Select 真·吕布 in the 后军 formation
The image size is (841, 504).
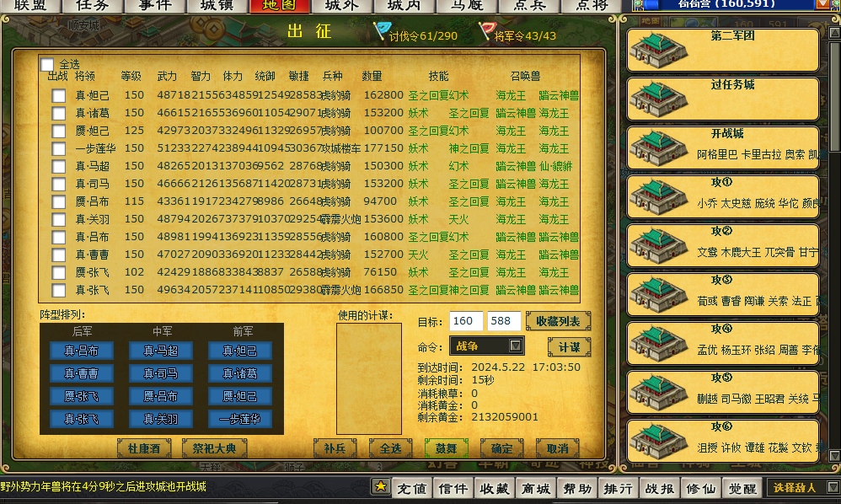click(x=82, y=351)
